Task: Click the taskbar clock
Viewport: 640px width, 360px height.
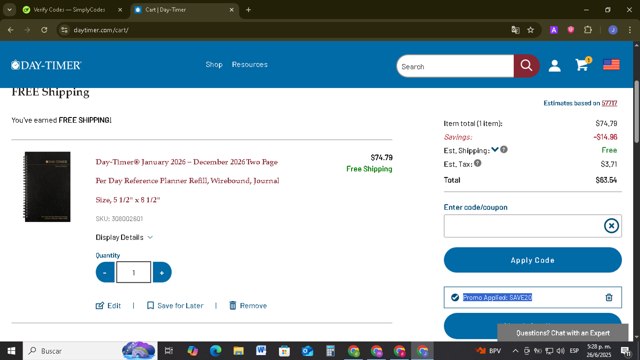Action: [599, 351]
